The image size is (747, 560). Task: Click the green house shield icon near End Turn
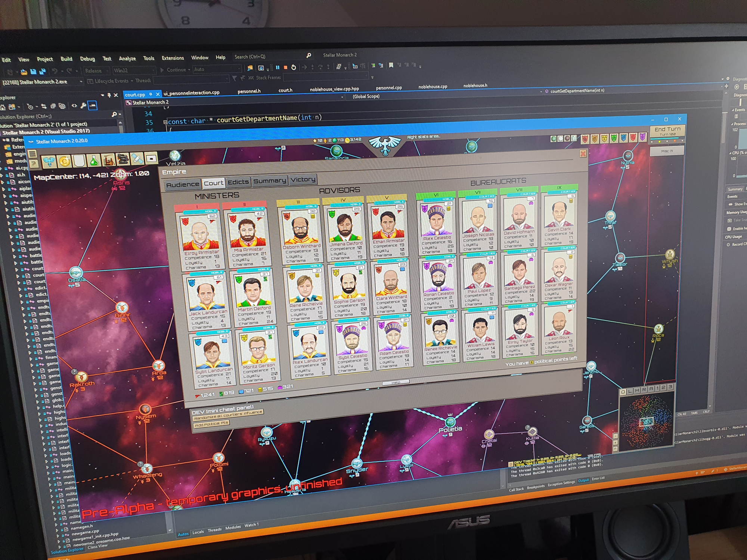click(614, 138)
